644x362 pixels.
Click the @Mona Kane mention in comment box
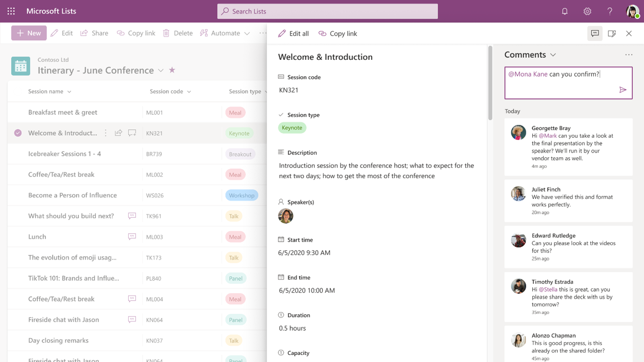[x=528, y=74]
